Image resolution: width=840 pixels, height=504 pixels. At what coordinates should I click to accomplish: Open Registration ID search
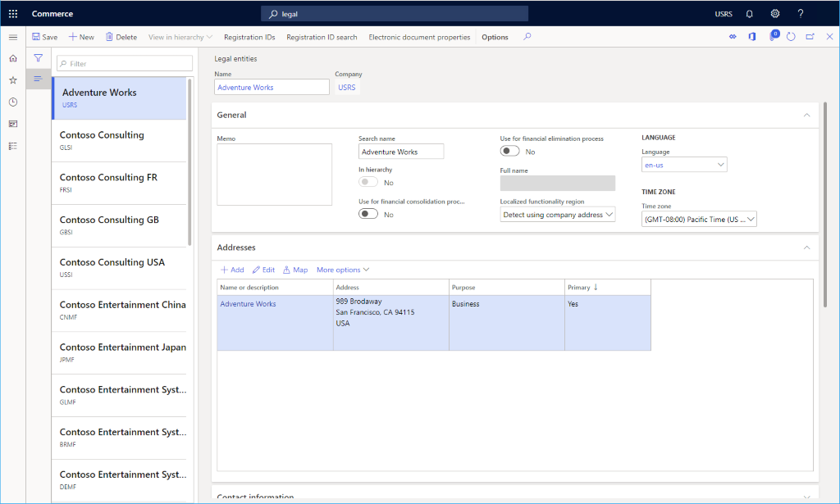point(322,37)
